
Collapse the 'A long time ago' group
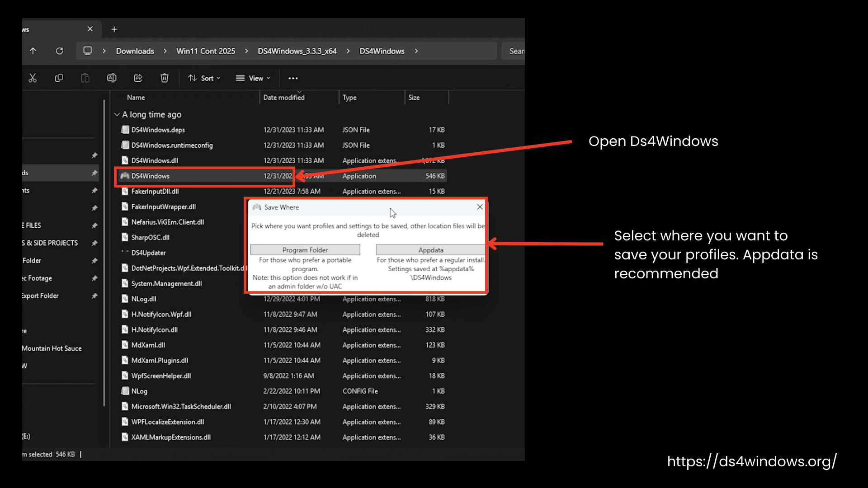(117, 115)
